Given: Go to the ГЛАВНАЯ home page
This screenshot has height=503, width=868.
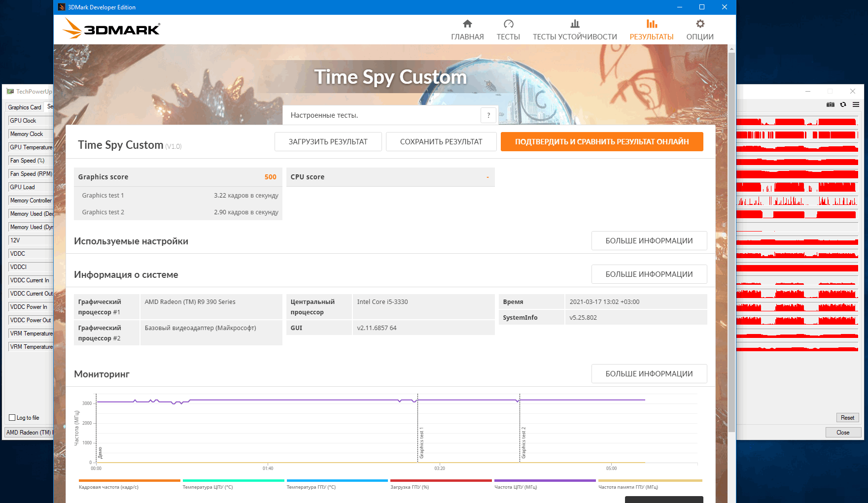Looking at the screenshot, I should click(x=467, y=30).
